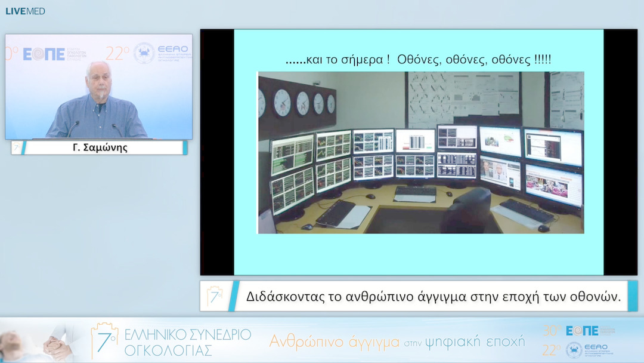Click the ΕΟΠΕ logo behind the speaker
The width and height of the screenshot is (644, 363).
[x=44, y=54]
